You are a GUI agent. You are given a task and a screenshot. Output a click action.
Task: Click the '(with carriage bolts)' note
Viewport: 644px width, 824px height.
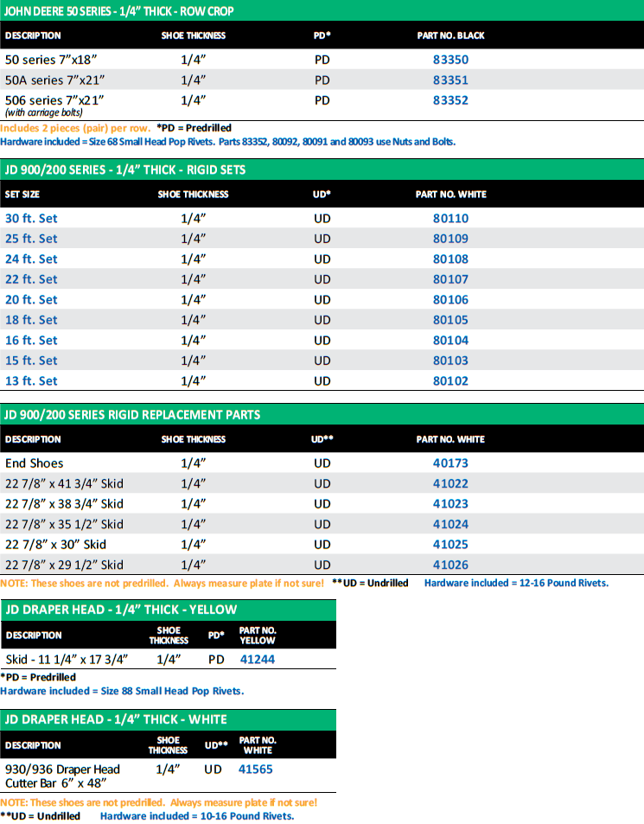coord(43,112)
